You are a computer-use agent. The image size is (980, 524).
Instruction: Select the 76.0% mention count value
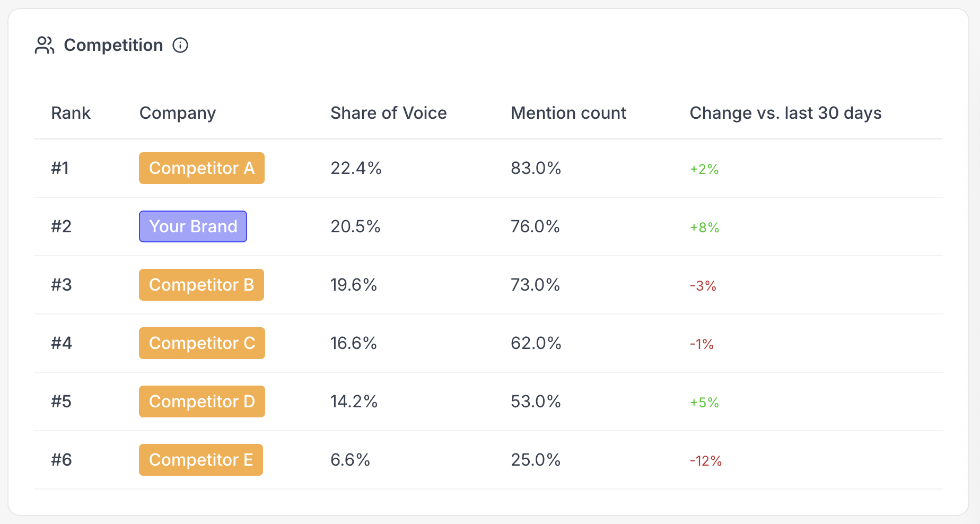pos(535,226)
